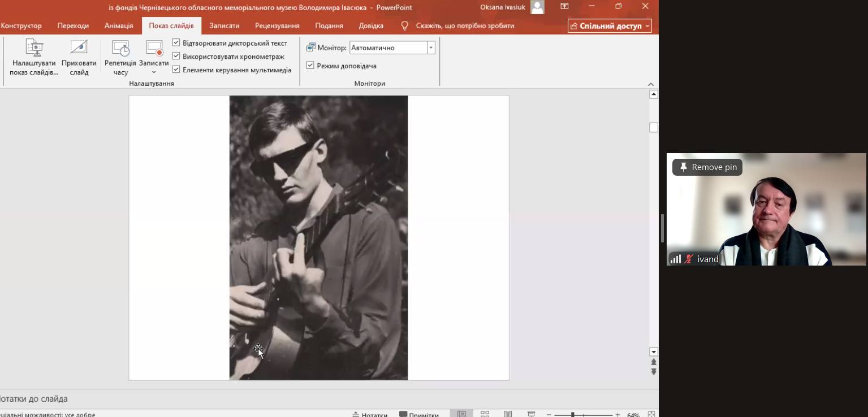Expand the Монітор Автоматично dropdown

tap(431, 48)
